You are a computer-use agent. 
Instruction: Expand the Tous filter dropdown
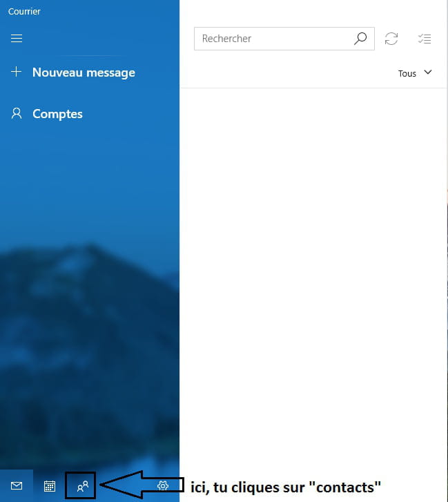tap(415, 73)
